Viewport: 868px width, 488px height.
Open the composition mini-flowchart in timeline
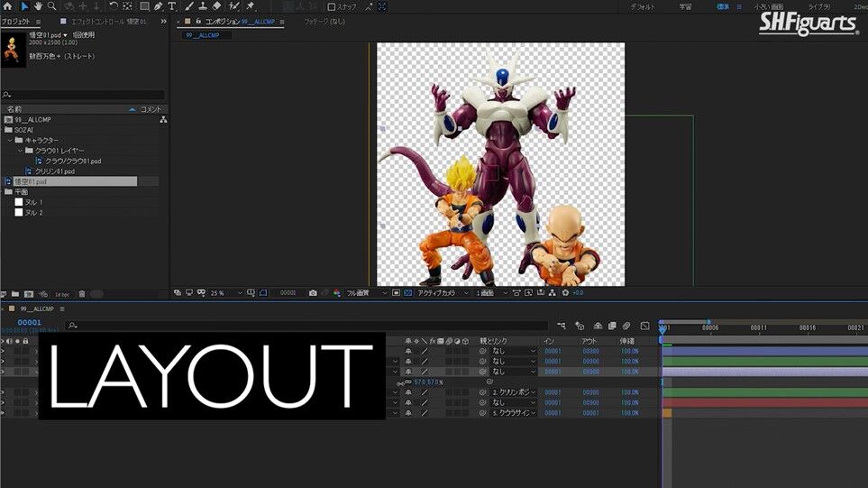click(x=562, y=326)
